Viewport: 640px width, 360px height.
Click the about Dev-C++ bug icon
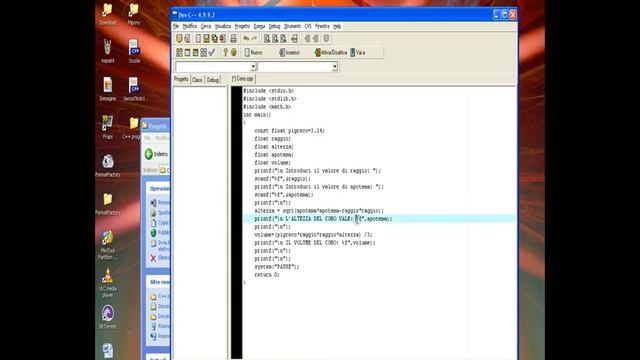click(x=234, y=53)
